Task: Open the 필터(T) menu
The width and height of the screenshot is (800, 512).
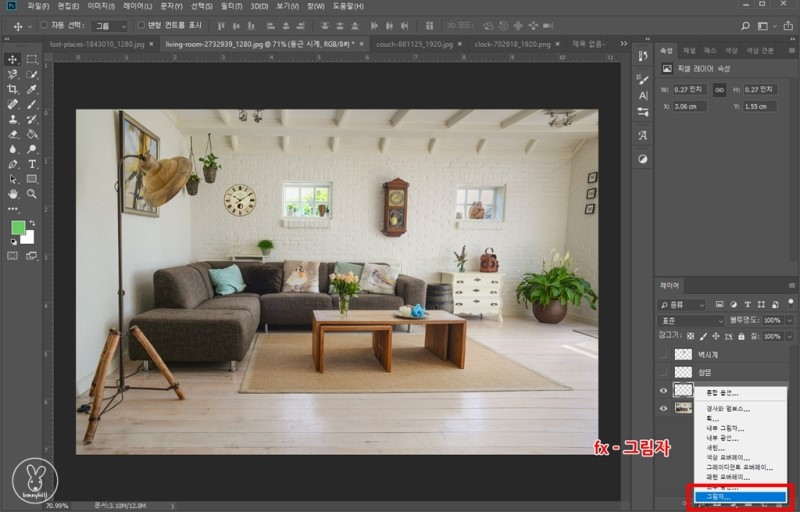Action: pos(234,6)
